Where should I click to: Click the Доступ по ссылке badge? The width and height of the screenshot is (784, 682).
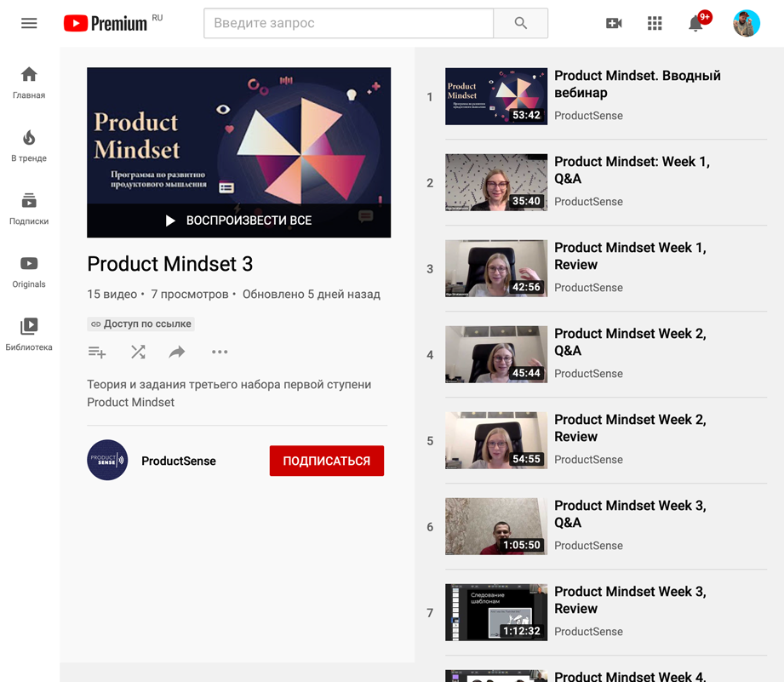[141, 324]
